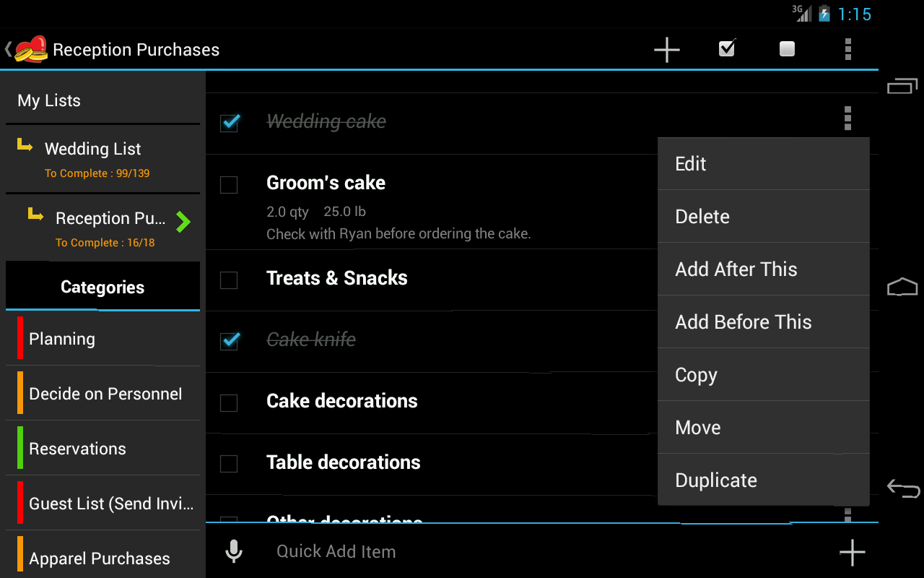Choose Edit in the item menu
Screen dimensions: 924x578
pyautogui.click(x=690, y=163)
